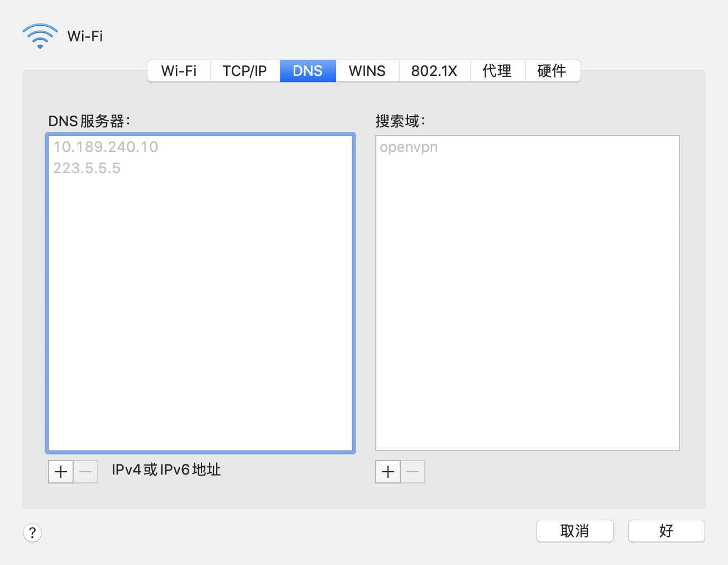Screen dimensions: 728x565
Task: Switch to the Wi-Fi tab
Action: (179, 71)
